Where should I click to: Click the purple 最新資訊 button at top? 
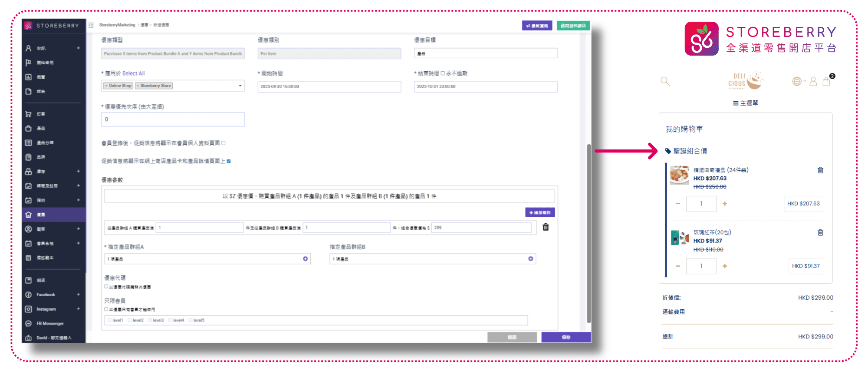pyautogui.click(x=537, y=26)
